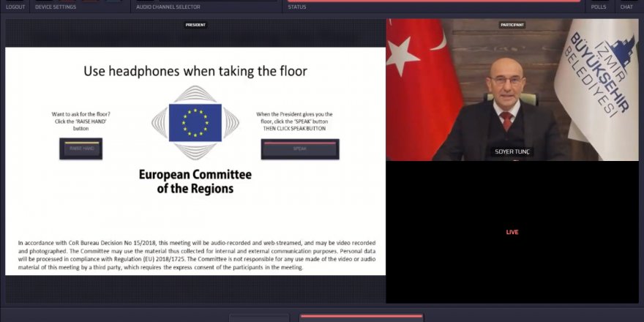Select the STATUS section label

[297, 7]
